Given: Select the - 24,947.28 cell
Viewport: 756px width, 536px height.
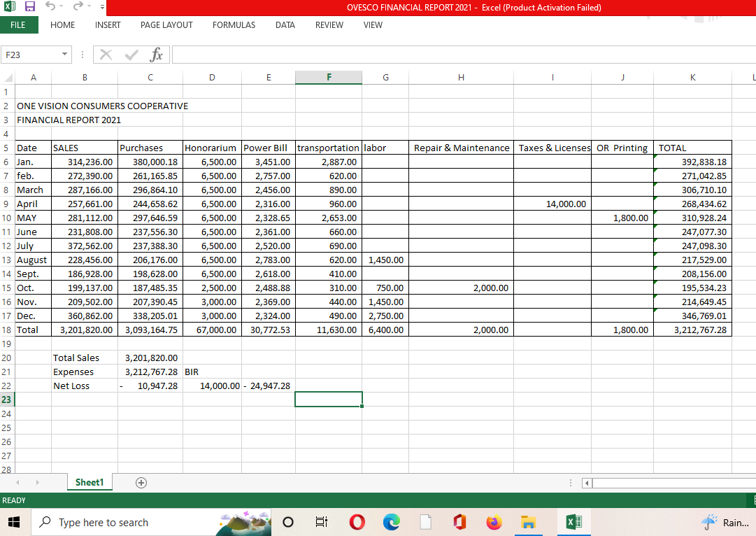Looking at the screenshot, I should [268, 386].
